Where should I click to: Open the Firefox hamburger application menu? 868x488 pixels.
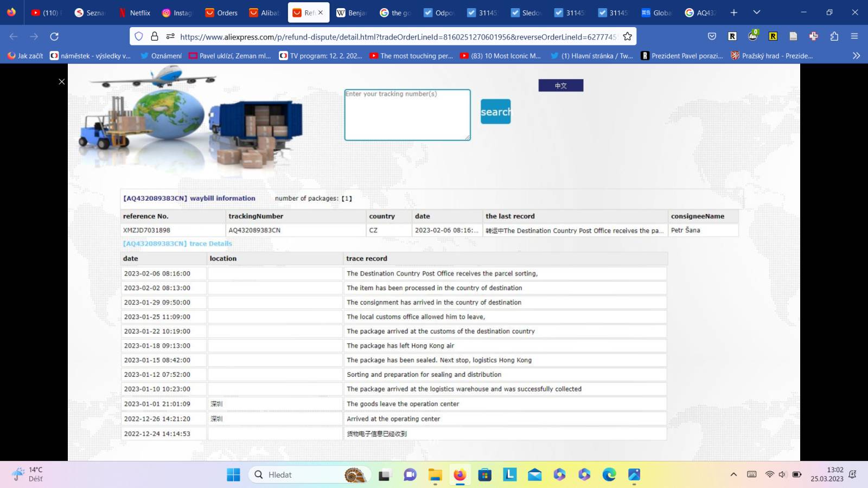click(x=854, y=36)
